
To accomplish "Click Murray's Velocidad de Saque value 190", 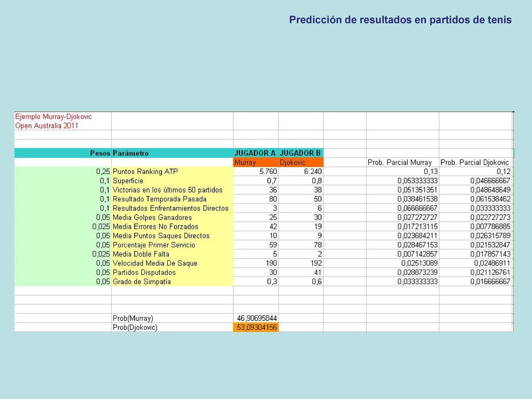I will coord(271,263).
